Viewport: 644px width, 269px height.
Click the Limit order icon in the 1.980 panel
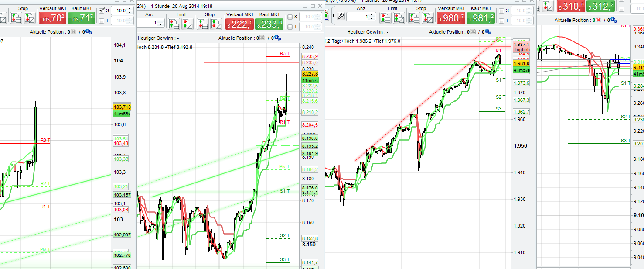click(x=385, y=18)
